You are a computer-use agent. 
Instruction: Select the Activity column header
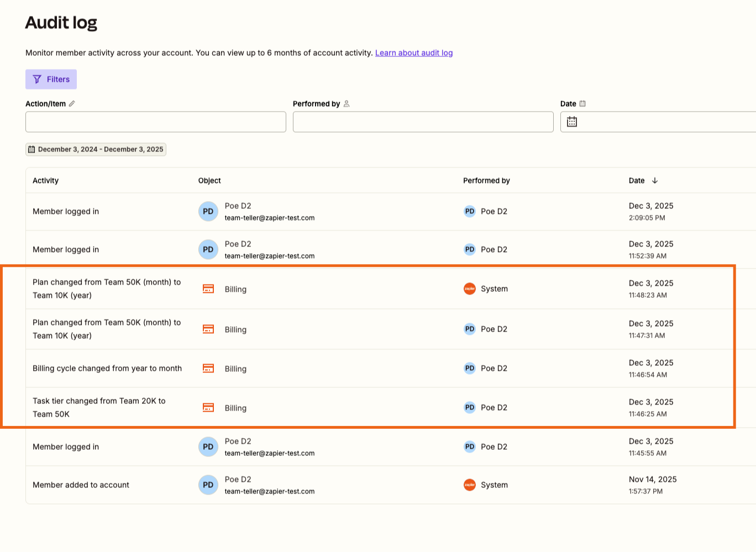pos(45,180)
